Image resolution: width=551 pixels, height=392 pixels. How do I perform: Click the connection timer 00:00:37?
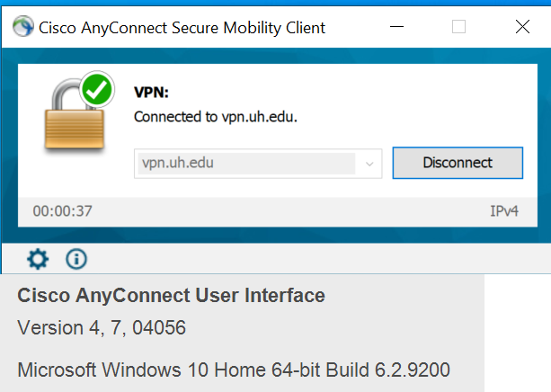click(x=62, y=212)
